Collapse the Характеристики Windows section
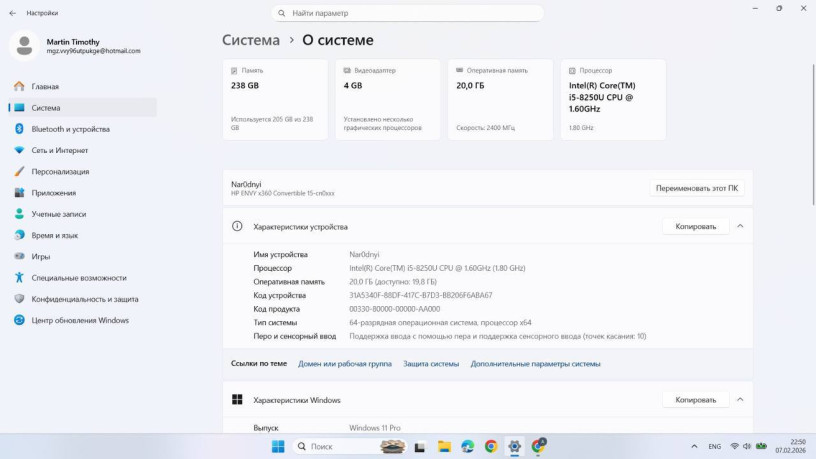This screenshot has height=459, width=816. pyautogui.click(x=740, y=400)
